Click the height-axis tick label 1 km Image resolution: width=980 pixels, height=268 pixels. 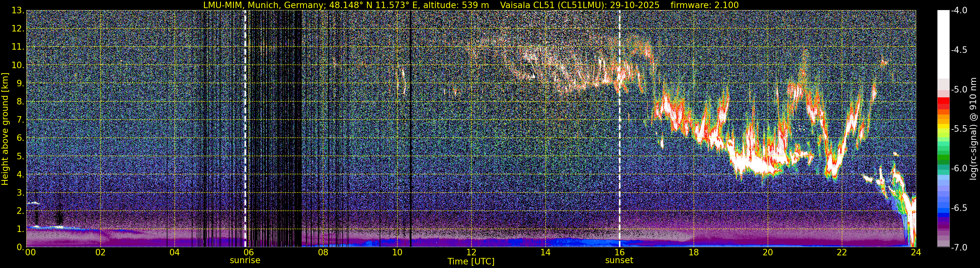coord(20,229)
